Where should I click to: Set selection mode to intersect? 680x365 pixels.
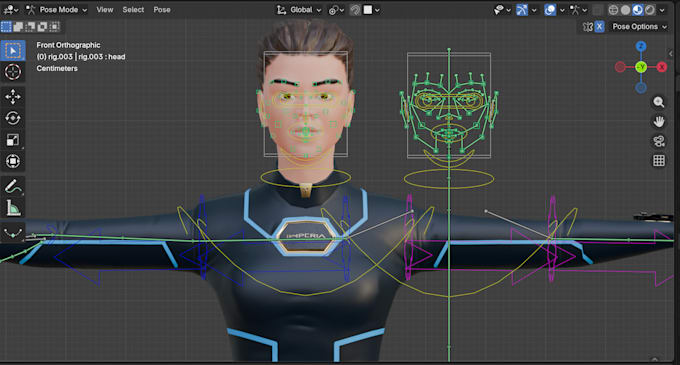click(x=55, y=27)
